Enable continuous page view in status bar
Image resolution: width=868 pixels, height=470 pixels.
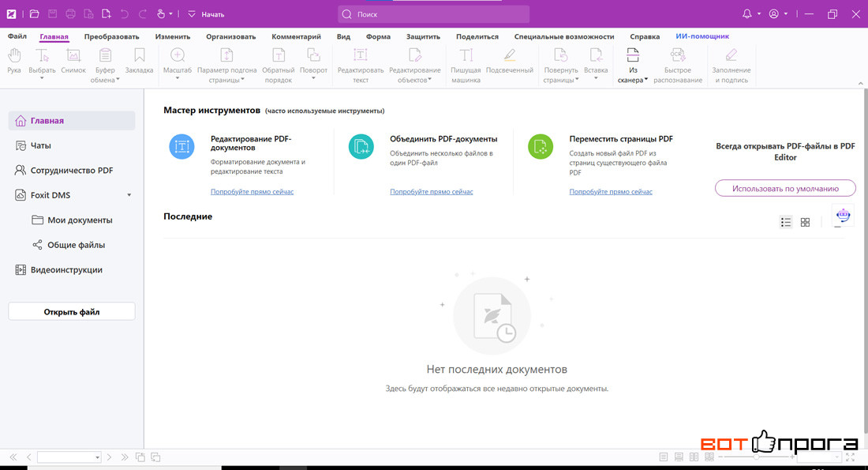tap(679, 457)
